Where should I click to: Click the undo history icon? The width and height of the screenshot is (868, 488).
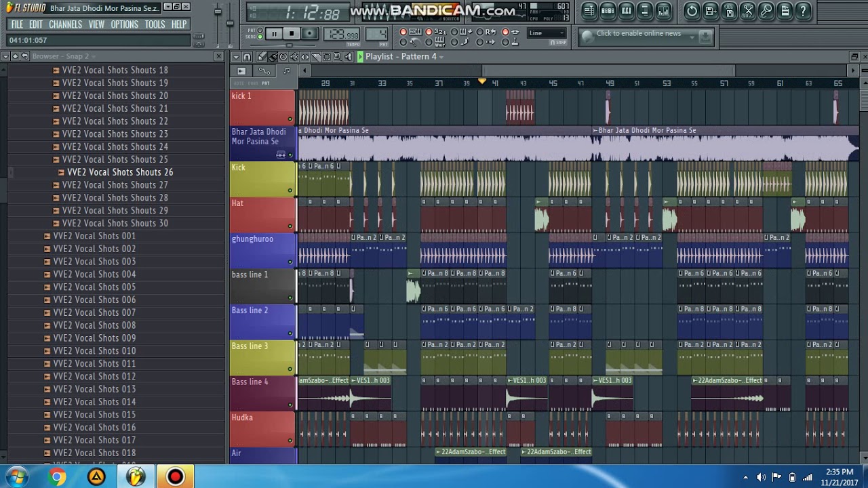[692, 11]
